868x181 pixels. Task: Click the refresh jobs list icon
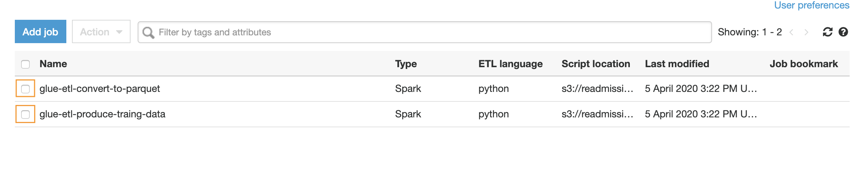click(x=827, y=32)
